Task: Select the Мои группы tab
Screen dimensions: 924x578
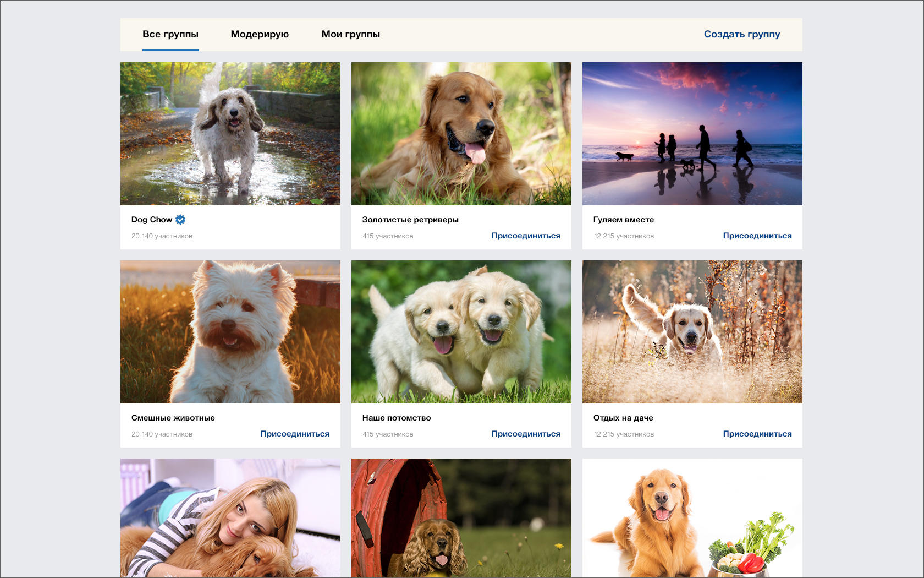Action: coord(351,34)
